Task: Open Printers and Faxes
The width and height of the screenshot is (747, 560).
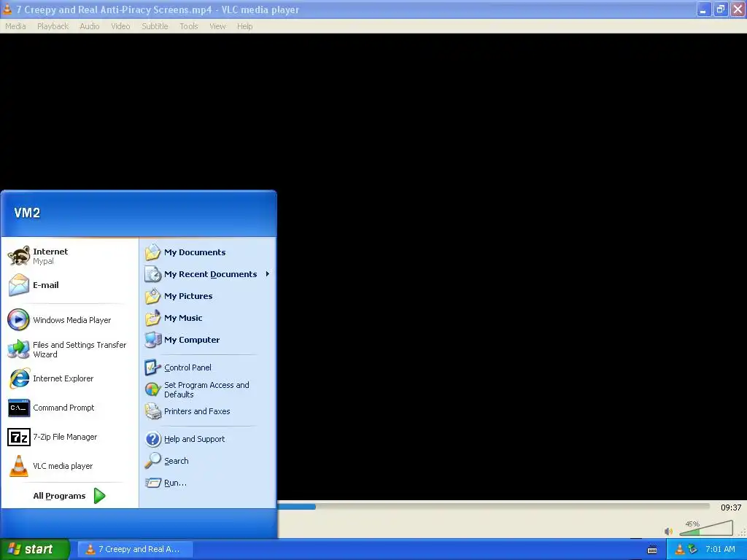Action: click(208, 411)
